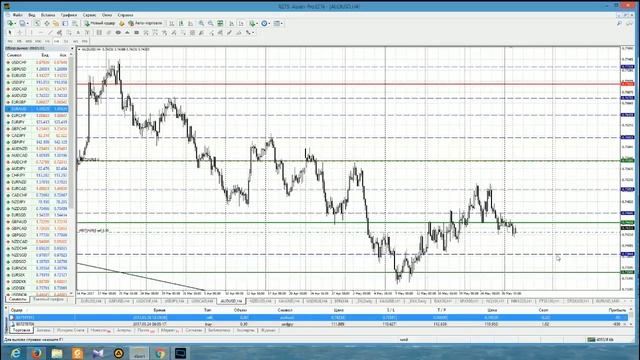Switch timeframe to H4
The image size is (640, 360).
coord(57,41)
